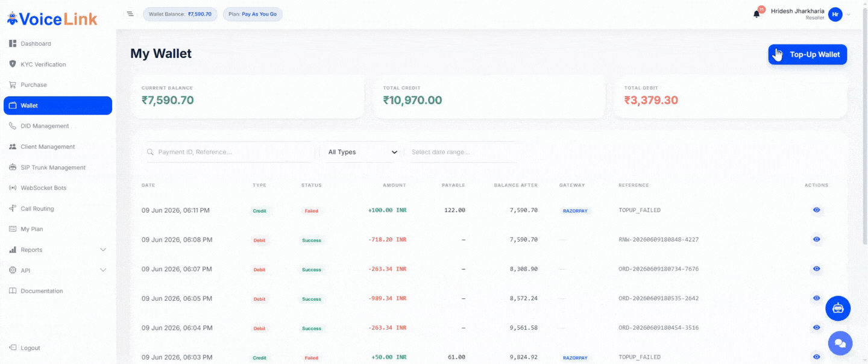Open the Hr user avatar
Viewport: 868px width, 364px height.
(835, 14)
